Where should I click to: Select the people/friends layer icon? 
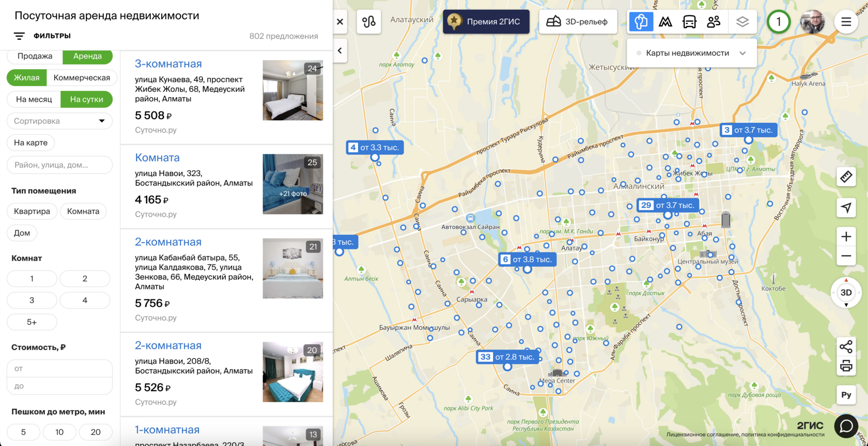[714, 22]
